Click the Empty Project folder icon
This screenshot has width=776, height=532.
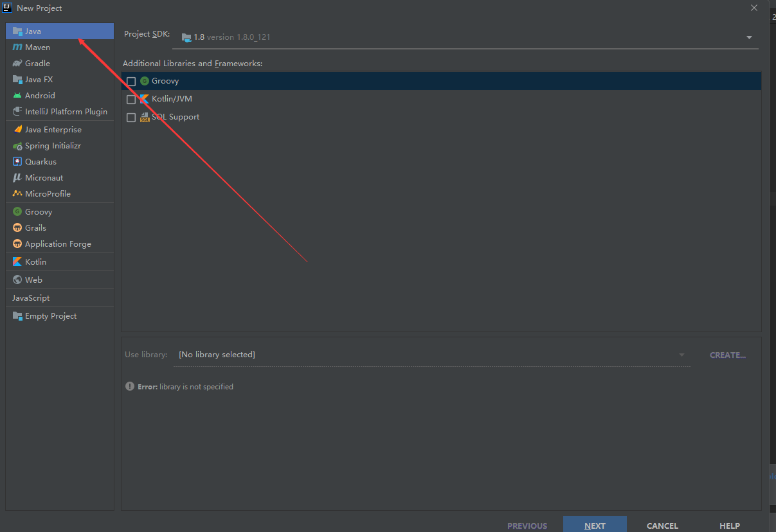coord(17,315)
